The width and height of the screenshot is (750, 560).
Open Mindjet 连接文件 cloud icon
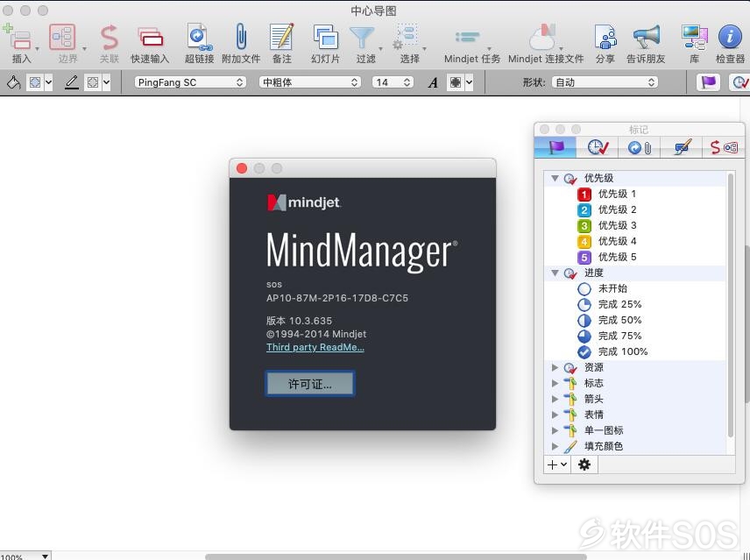click(542, 38)
